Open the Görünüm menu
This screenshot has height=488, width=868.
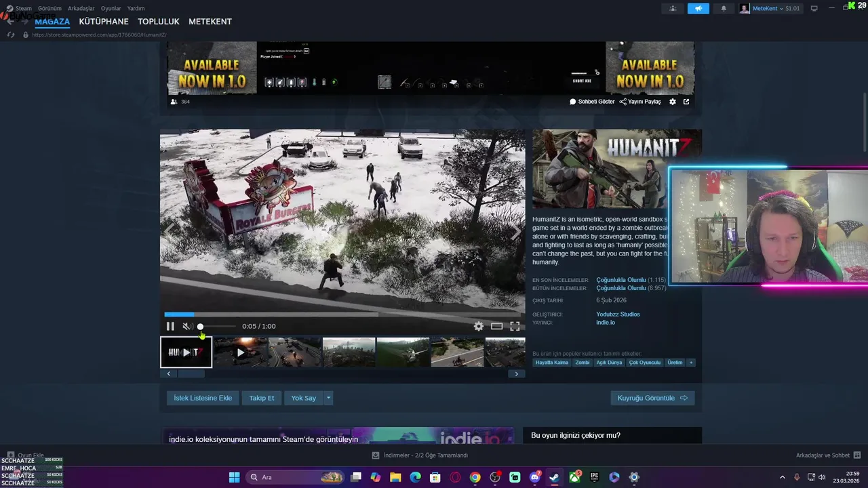(x=50, y=8)
